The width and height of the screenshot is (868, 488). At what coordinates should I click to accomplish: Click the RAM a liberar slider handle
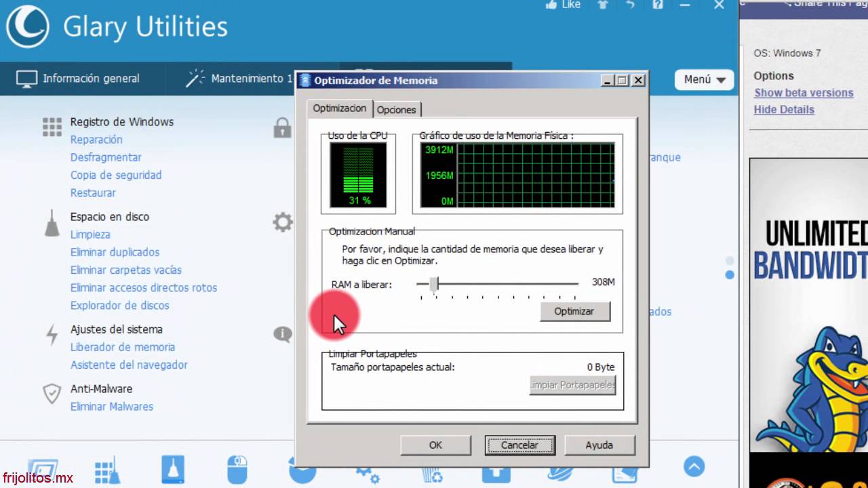[434, 284]
